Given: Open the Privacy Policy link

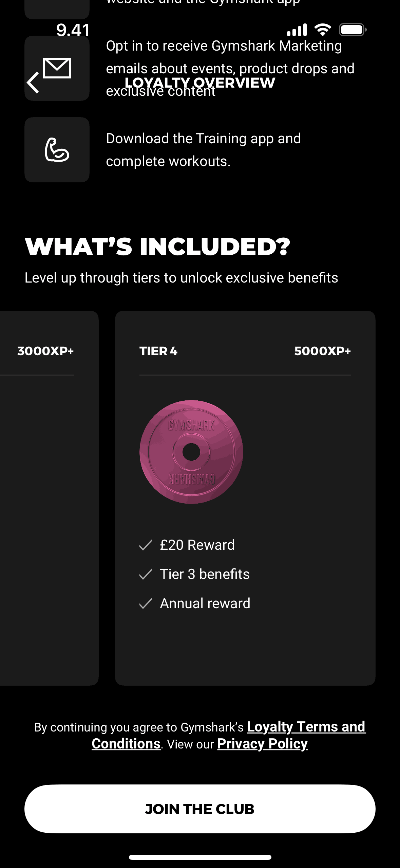Looking at the screenshot, I should (x=262, y=744).
